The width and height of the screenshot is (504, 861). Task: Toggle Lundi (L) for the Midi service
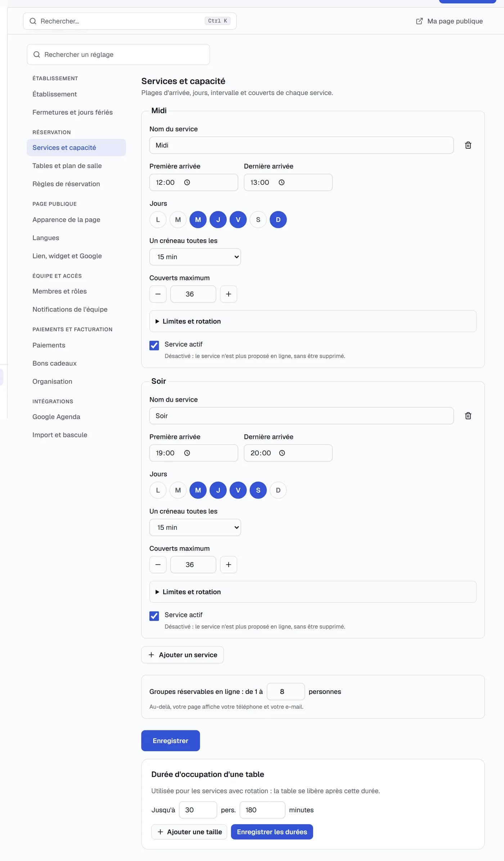coord(158,220)
